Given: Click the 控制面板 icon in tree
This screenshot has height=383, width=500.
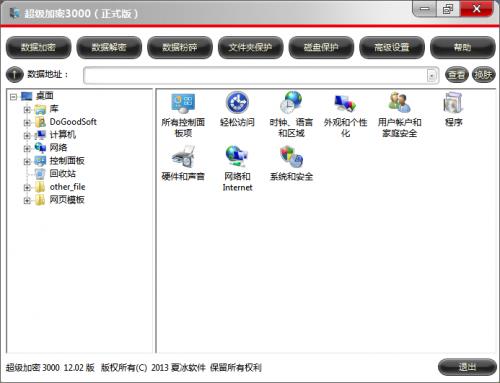Looking at the screenshot, I should pyautogui.click(x=40, y=161).
